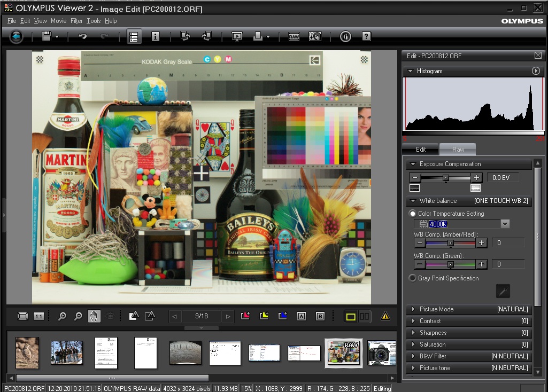The image size is (548, 392).
Task: Select the Color Temperature Setting radio button
Action: click(x=413, y=213)
